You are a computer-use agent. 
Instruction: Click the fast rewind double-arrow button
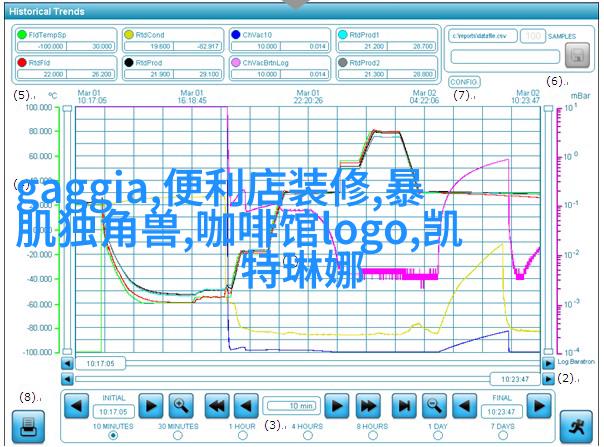click(x=217, y=405)
